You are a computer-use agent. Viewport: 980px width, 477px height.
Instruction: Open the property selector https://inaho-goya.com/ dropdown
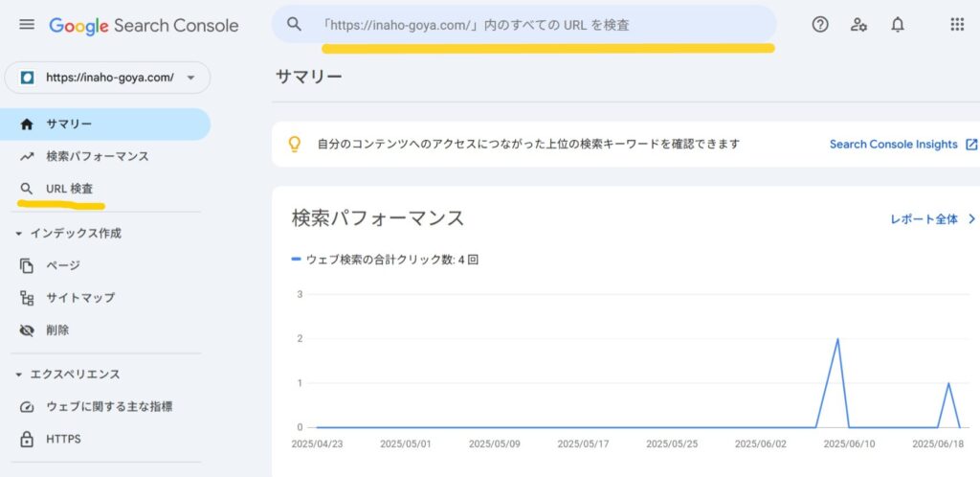click(107, 78)
